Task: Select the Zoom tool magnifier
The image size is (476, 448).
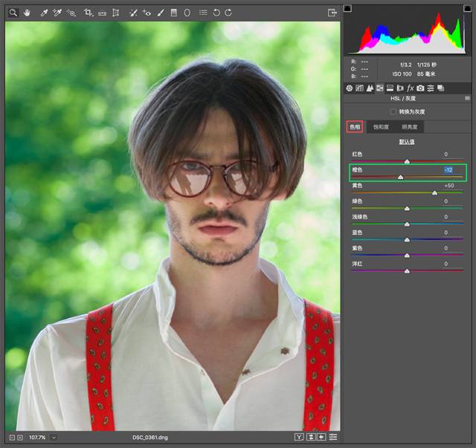Action: [x=13, y=13]
